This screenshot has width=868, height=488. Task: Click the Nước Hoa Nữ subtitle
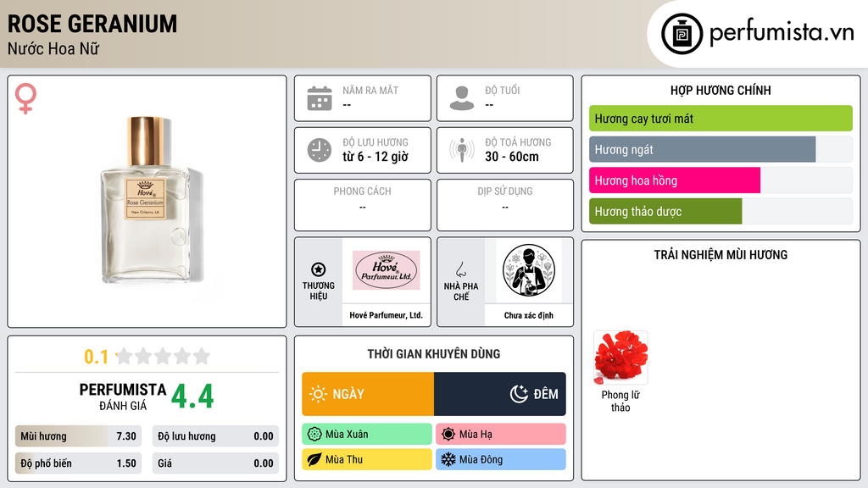pos(53,48)
